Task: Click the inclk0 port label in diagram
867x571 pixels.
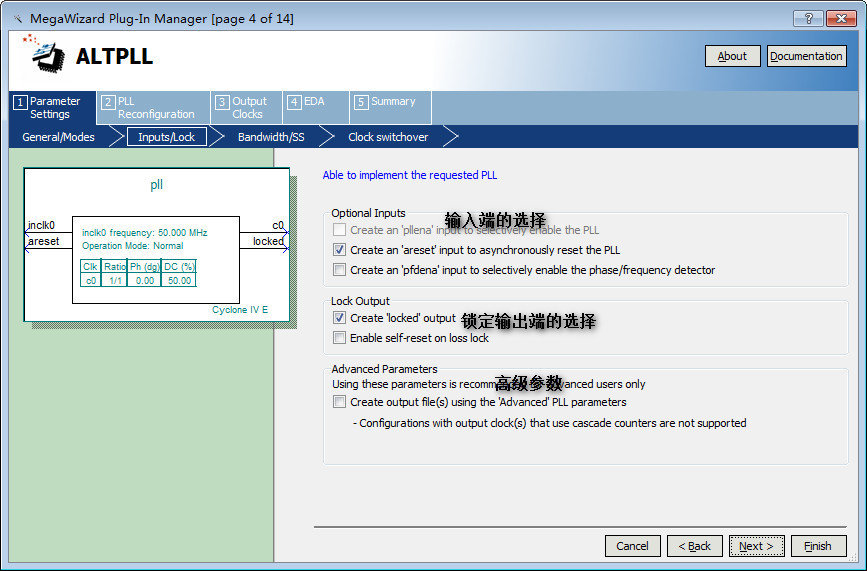Action: click(41, 225)
